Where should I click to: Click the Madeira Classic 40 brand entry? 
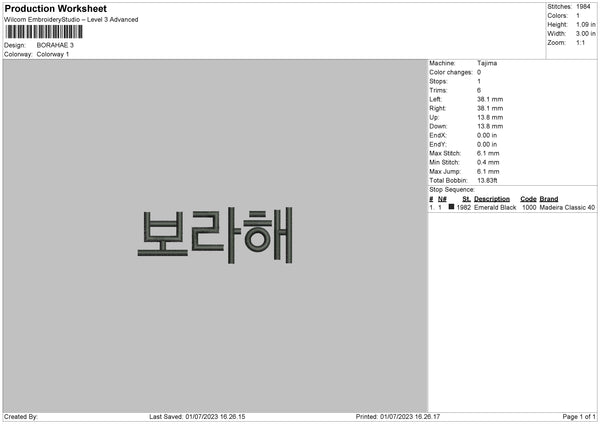tap(567, 207)
